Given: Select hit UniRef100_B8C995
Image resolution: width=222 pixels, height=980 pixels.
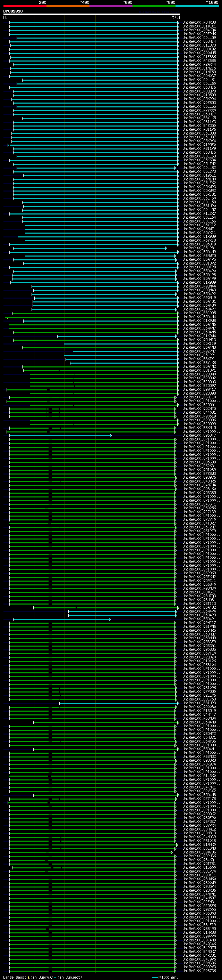Looking at the screenshot, I should coord(199,313).
